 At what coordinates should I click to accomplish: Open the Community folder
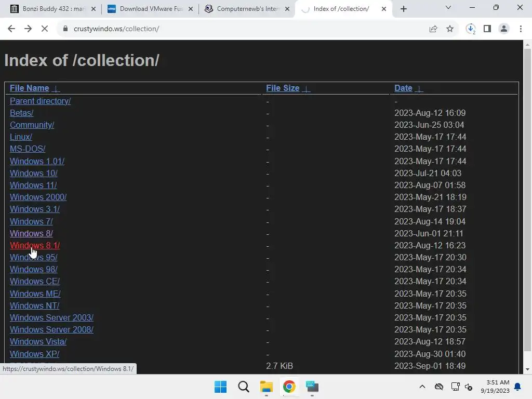coord(32,125)
